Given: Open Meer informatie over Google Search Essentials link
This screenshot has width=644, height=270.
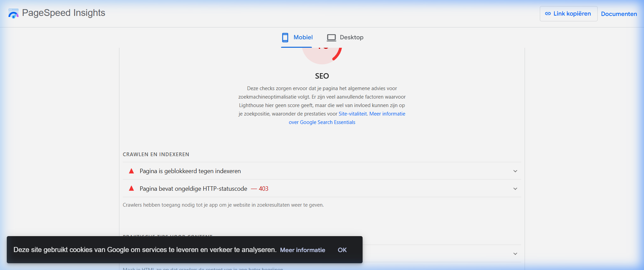Looking at the screenshot, I should click(347, 118).
